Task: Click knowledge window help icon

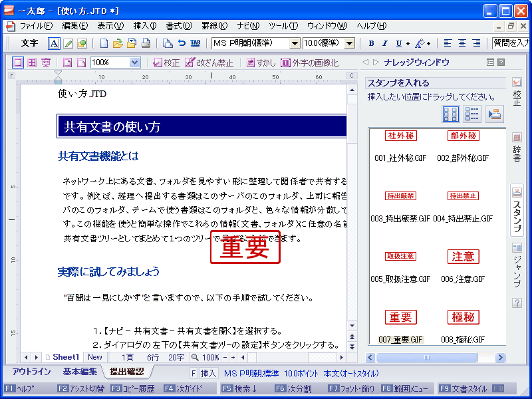Action: pos(501,62)
